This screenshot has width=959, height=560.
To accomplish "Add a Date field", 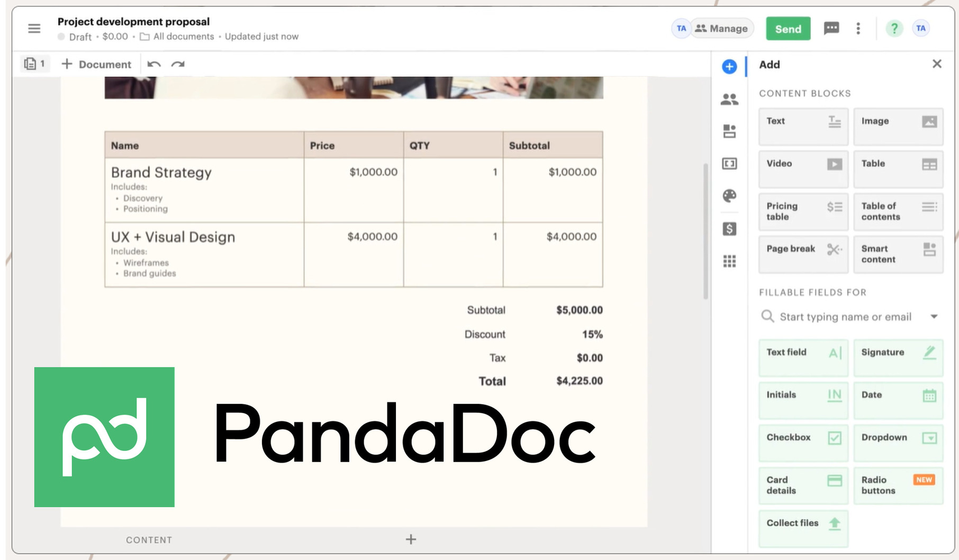I will tap(898, 401).
